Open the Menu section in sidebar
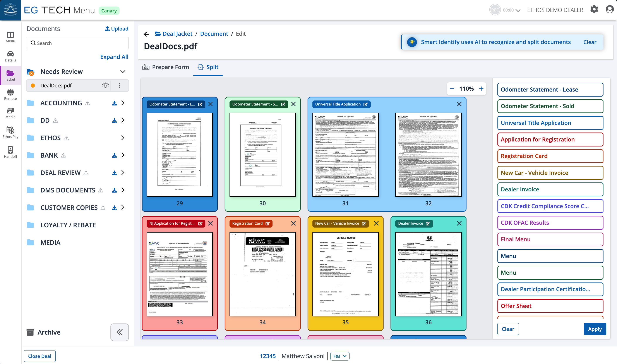This screenshot has width=617, height=364. [10, 37]
